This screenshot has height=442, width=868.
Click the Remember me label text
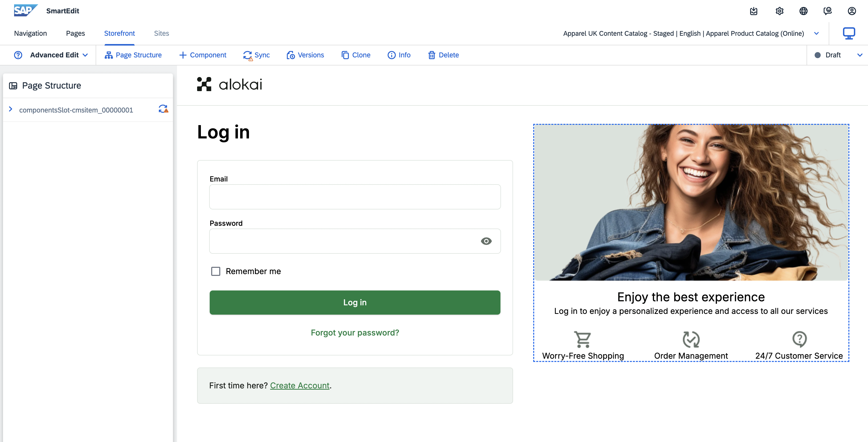(254, 271)
